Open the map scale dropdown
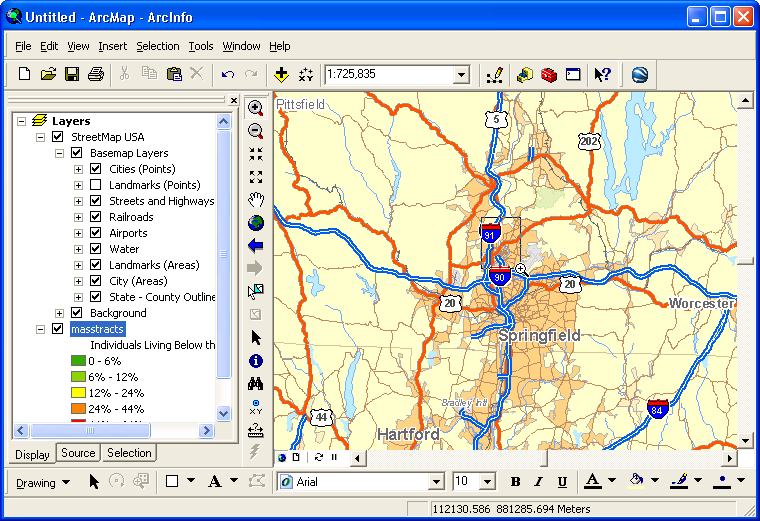This screenshot has height=521, width=760. tap(461, 75)
